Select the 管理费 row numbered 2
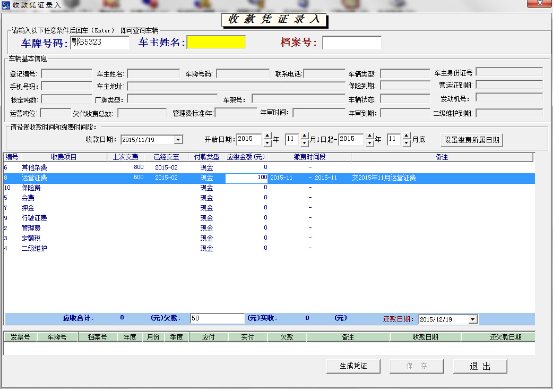 pos(269,228)
